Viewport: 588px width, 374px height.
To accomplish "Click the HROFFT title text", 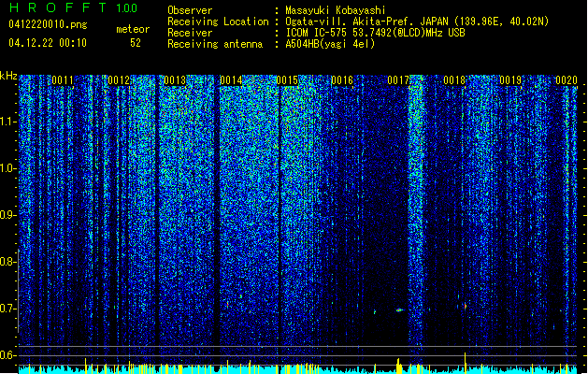I will tap(58, 7).
